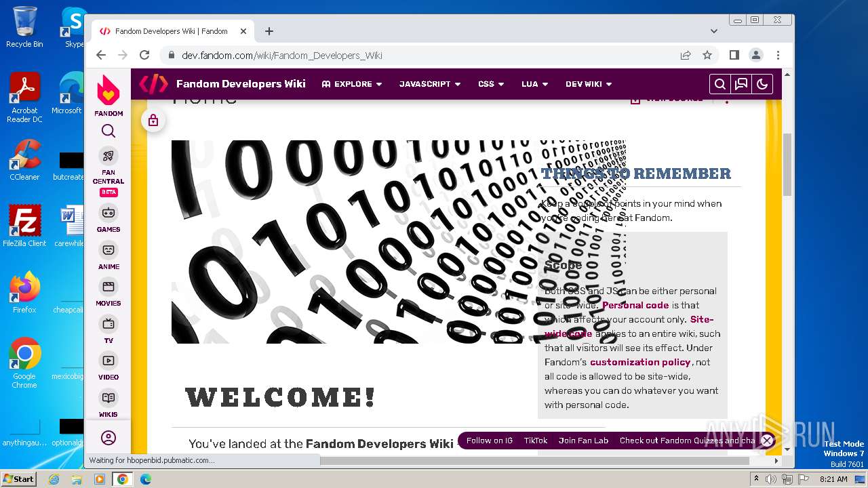Open Fan Central rocket icon
The height and width of the screenshot is (488, 868).
108,156
